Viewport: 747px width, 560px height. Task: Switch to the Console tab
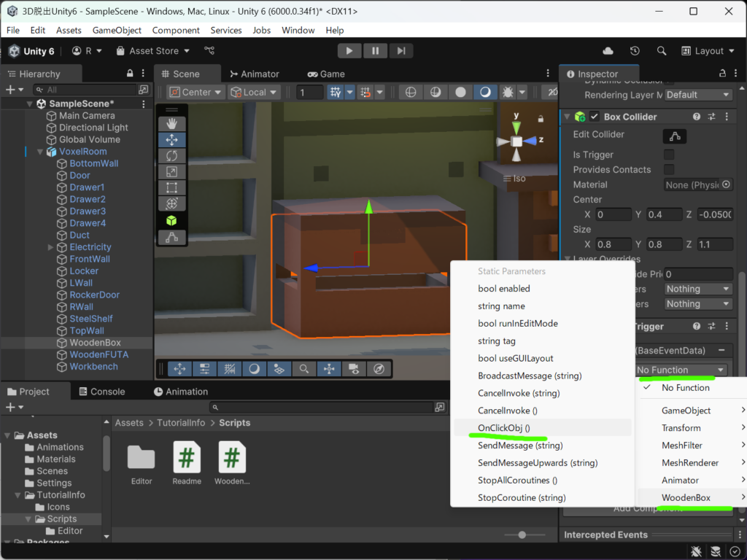click(102, 392)
